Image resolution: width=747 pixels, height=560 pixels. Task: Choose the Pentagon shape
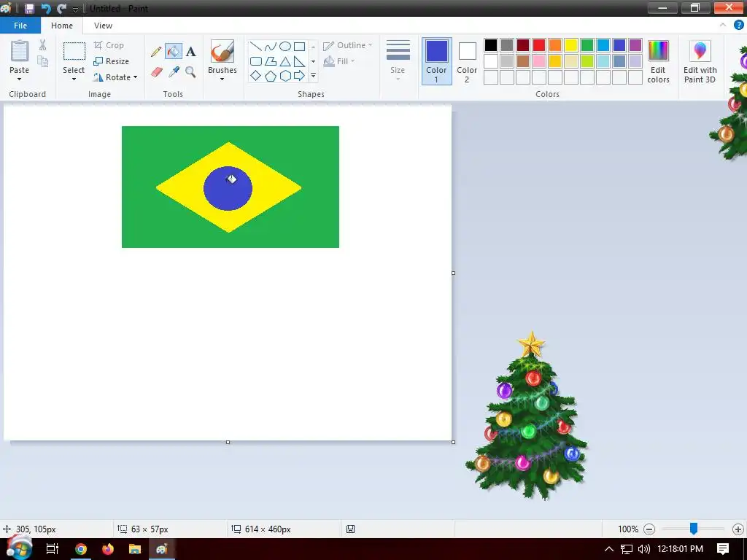(270, 76)
